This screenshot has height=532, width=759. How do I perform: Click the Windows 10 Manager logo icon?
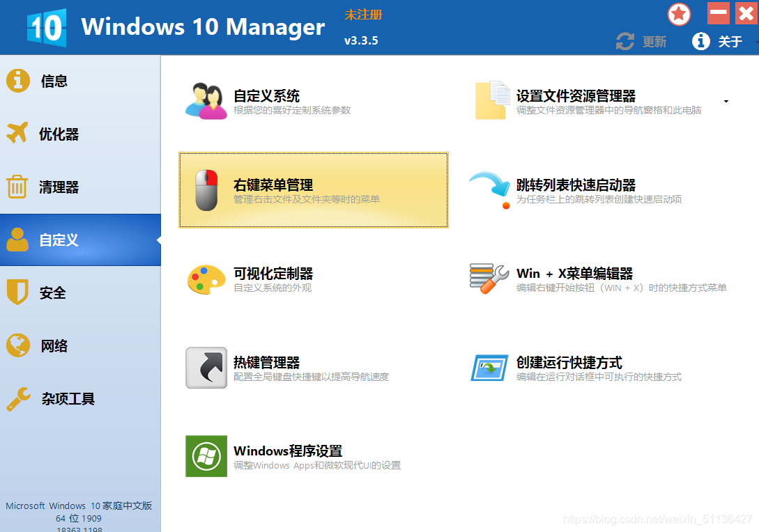point(47,28)
